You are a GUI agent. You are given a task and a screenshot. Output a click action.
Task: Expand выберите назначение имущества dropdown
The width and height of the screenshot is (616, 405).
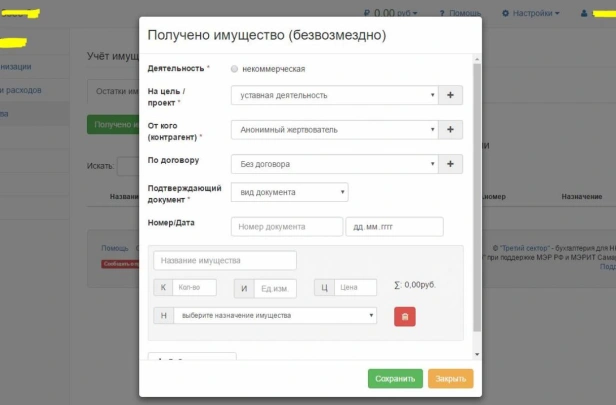click(x=275, y=315)
